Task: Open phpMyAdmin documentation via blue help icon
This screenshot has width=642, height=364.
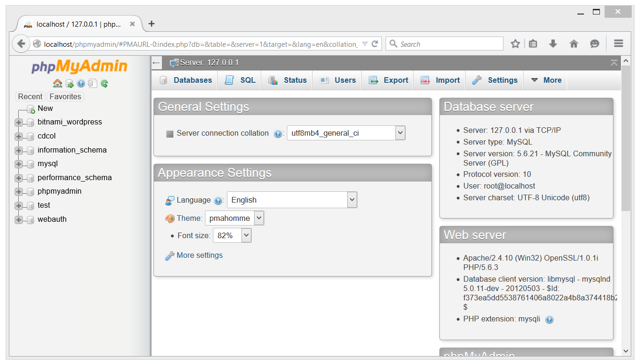Action: coord(80,83)
